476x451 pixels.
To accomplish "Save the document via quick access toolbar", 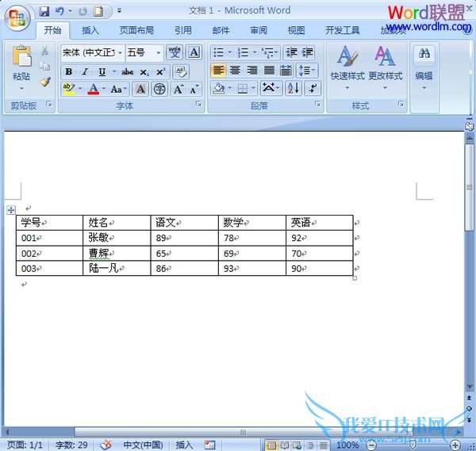I will pos(44,12).
